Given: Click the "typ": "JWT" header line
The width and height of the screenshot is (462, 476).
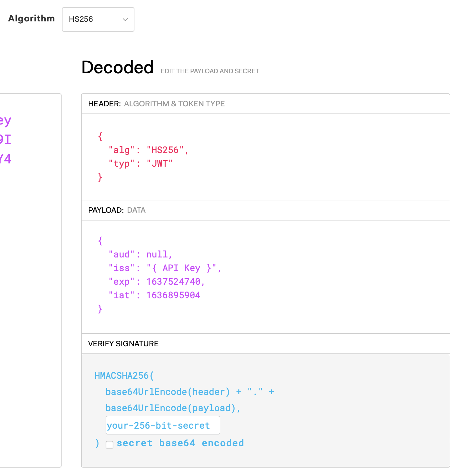Looking at the screenshot, I should pyautogui.click(x=140, y=164).
